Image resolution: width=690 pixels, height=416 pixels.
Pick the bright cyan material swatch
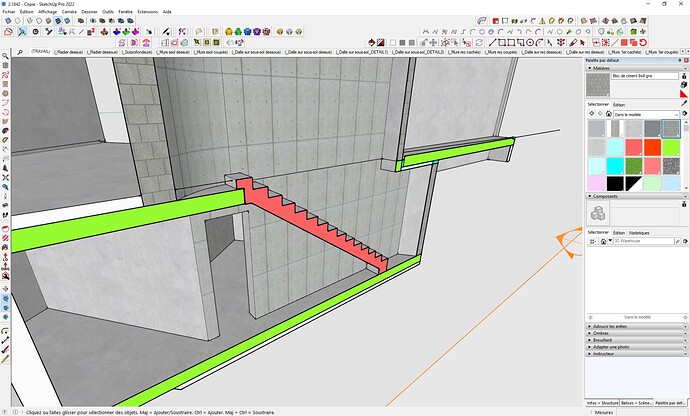[615, 166]
